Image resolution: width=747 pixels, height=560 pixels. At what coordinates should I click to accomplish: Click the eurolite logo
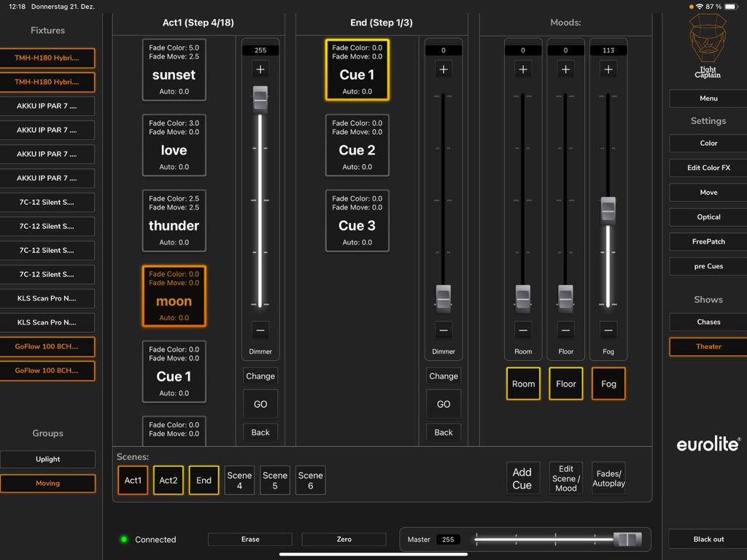pyautogui.click(x=707, y=443)
